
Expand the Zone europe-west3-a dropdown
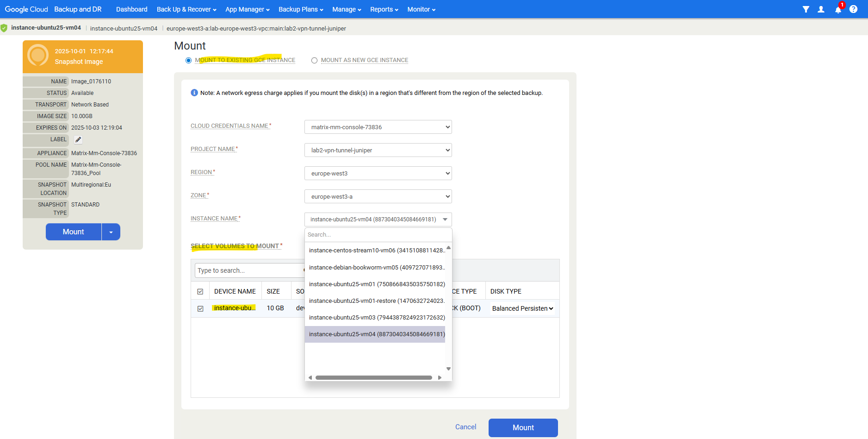pyautogui.click(x=378, y=196)
